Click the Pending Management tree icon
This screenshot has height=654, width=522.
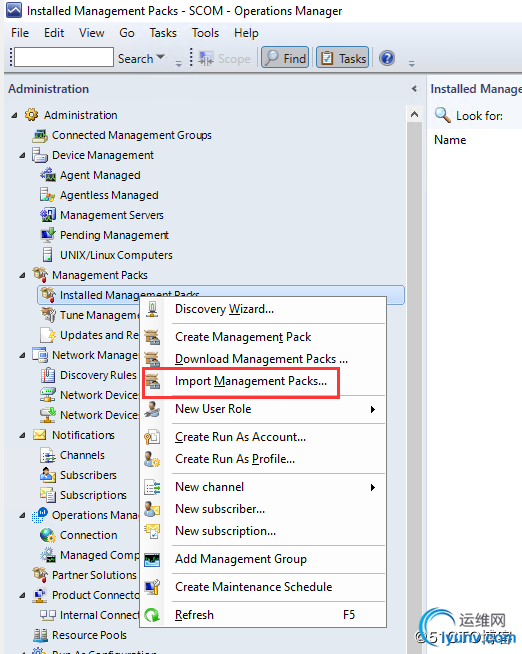coord(48,235)
